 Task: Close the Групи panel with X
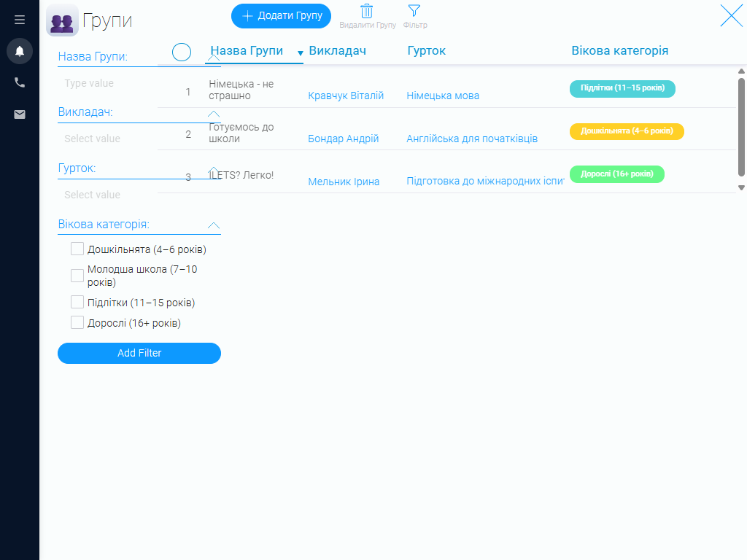click(x=731, y=16)
